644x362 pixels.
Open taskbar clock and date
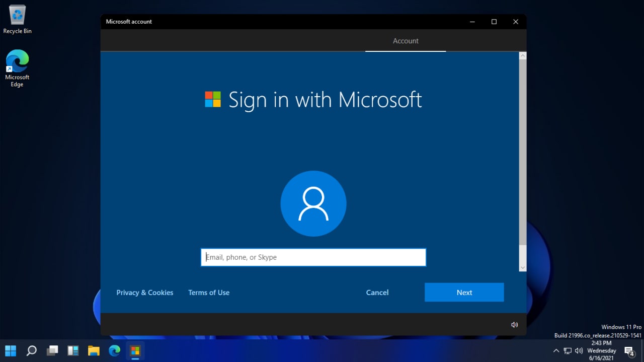pyautogui.click(x=602, y=350)
